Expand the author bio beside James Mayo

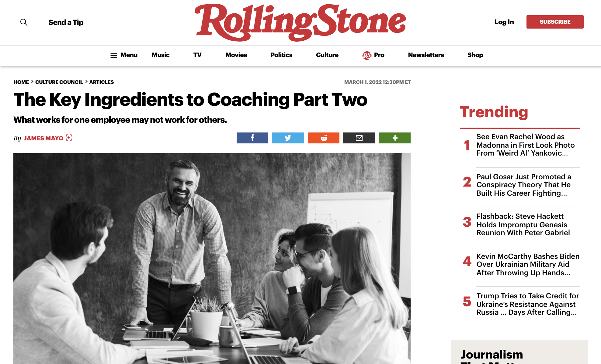69,138
